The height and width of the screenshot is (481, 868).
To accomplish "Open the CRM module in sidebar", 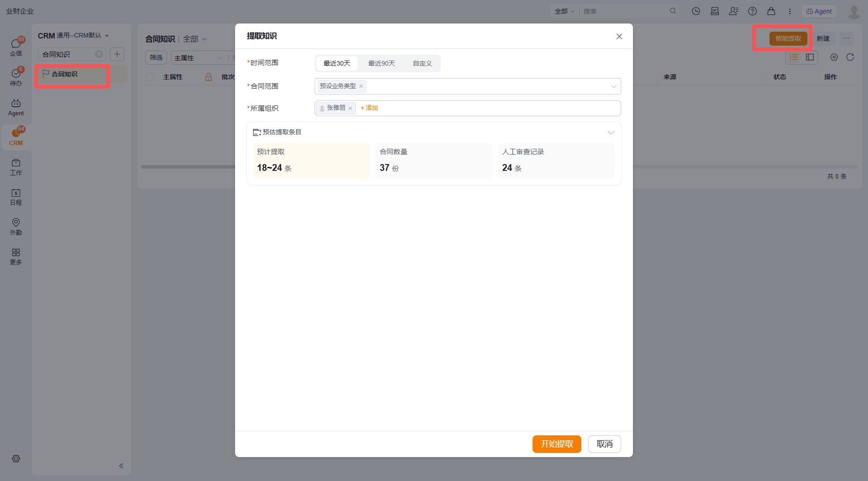I will (x=16, y=137).
